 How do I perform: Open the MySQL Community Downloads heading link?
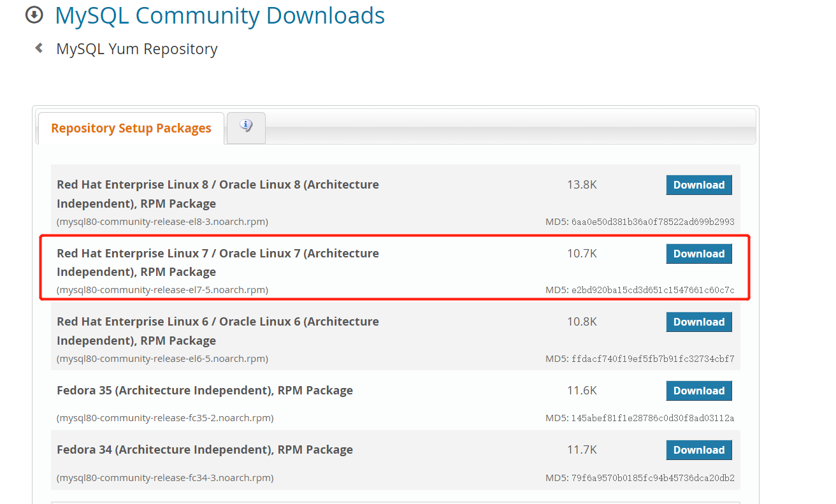220,15
